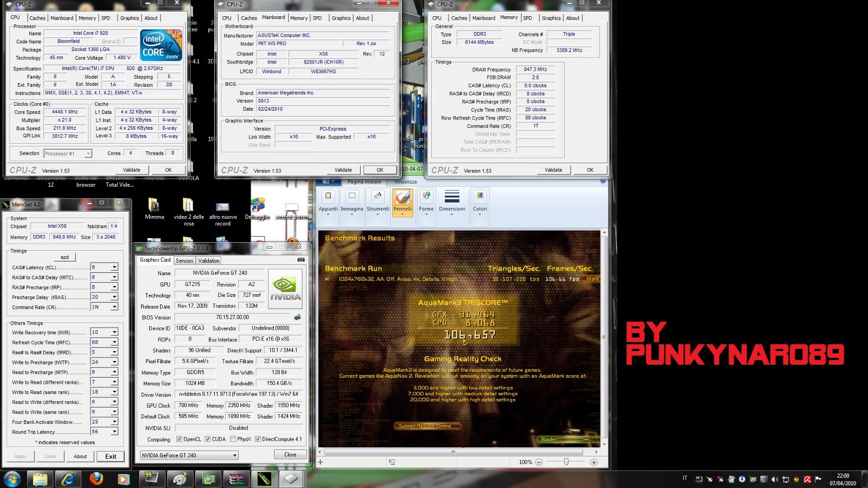Open the Windows Start orb
This screenshot has height=488, width=868.
(12, 479)
